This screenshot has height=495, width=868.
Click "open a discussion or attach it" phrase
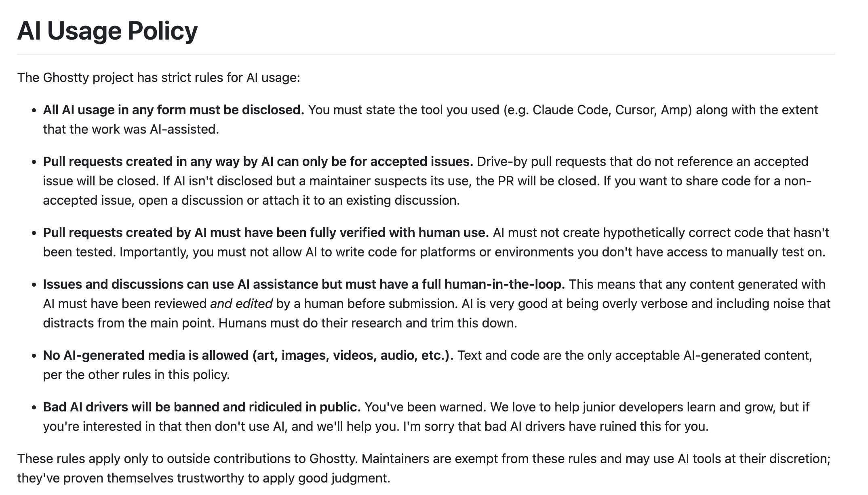[x=225, y=200]
